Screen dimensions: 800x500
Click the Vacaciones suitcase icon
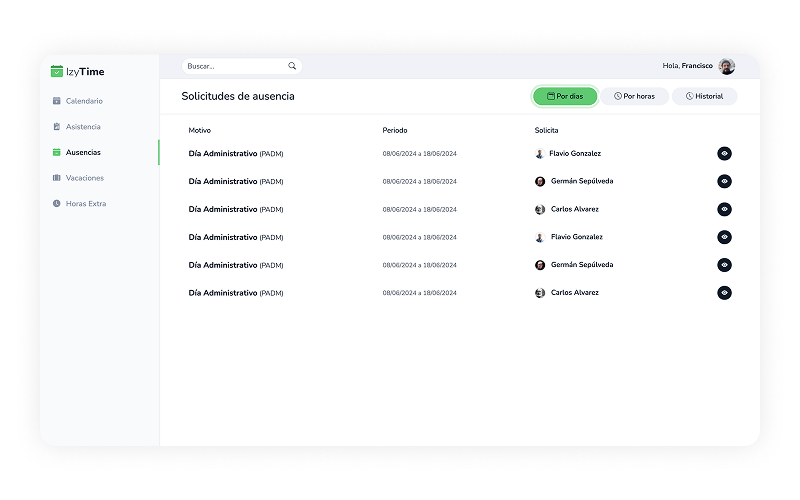(57, 178)
